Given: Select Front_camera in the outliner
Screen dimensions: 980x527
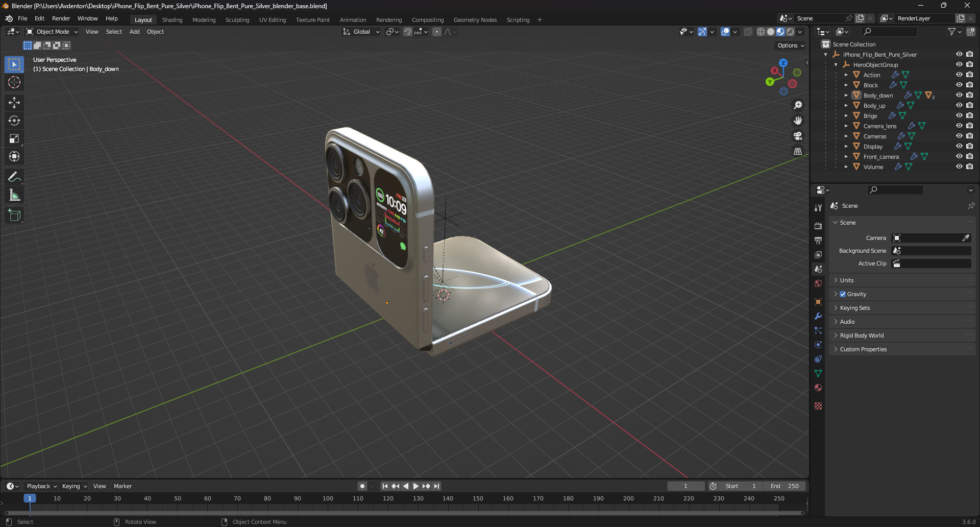Looking at the screenshot, I should pyautogui.click(x=881, y=157).
